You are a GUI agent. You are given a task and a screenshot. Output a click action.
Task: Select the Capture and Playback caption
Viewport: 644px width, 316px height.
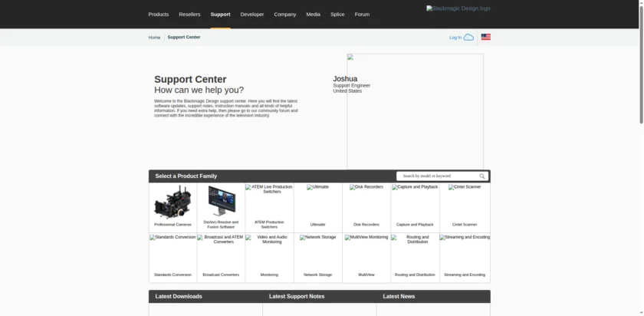tap(415, 225)
